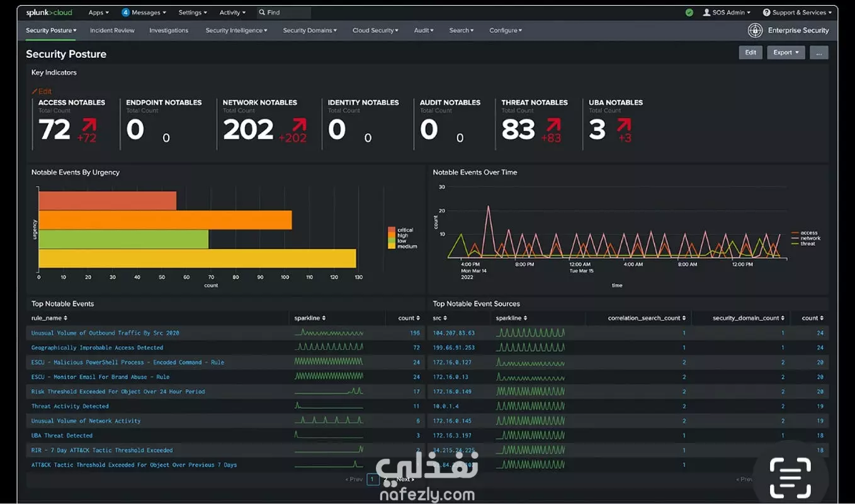Open the Security Intelligence menu
Image resolution: width=855 pixels, height=504 pixels.
236,30
